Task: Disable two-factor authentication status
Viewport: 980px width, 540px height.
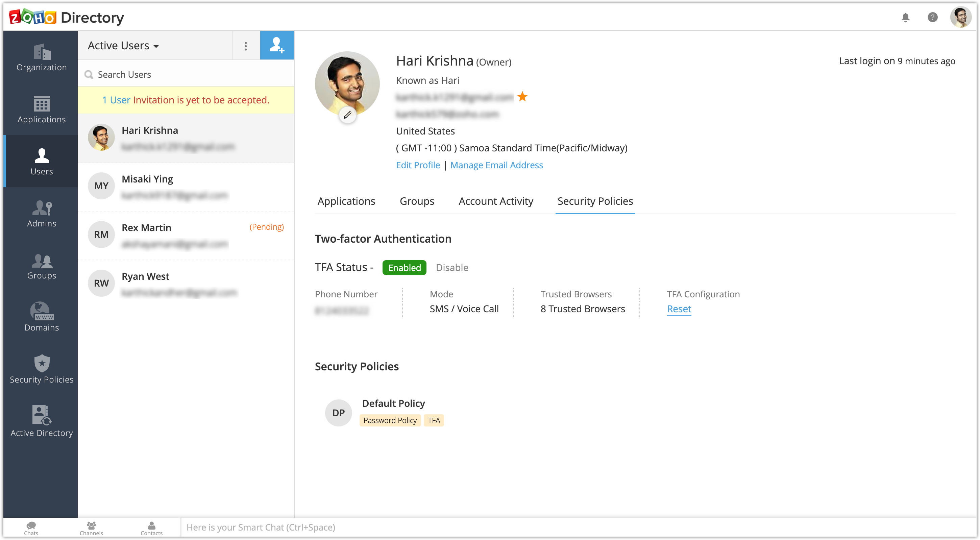Action: click(451, 268)
